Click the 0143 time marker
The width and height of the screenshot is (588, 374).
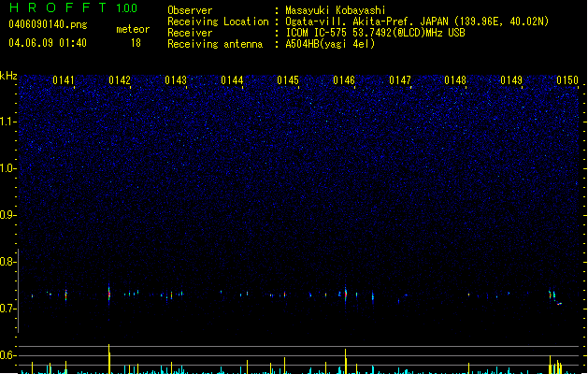point(176,80)
